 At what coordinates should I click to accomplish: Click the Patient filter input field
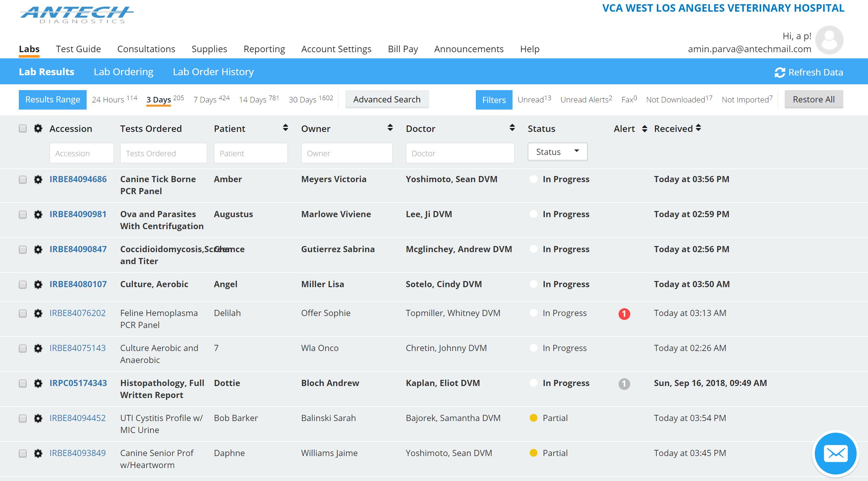(251, 153)
